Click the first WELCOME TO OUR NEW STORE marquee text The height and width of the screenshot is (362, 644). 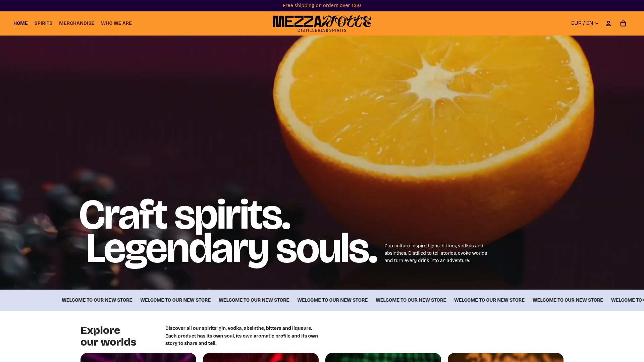[x=97, y=300]
